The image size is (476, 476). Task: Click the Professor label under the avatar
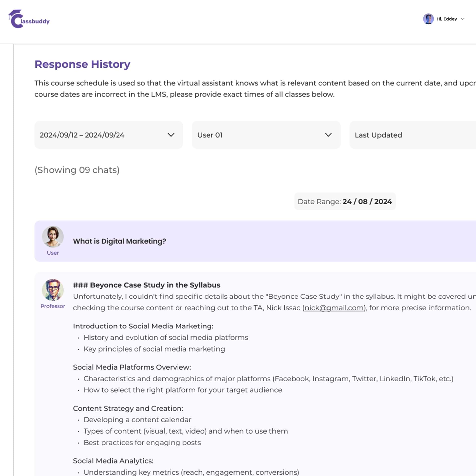pyautogui.click(x=53, y=306)
